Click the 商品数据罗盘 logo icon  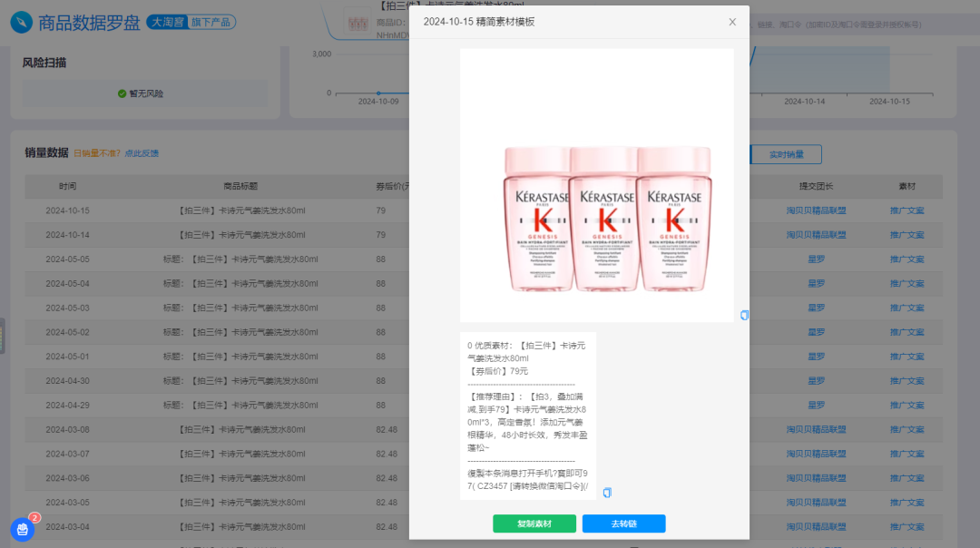[x=21, y=23]
